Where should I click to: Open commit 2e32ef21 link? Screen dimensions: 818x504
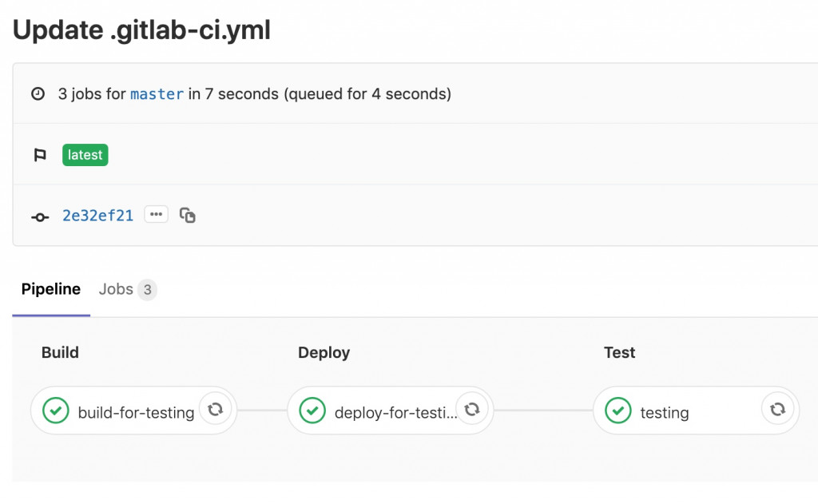[98, 216]
